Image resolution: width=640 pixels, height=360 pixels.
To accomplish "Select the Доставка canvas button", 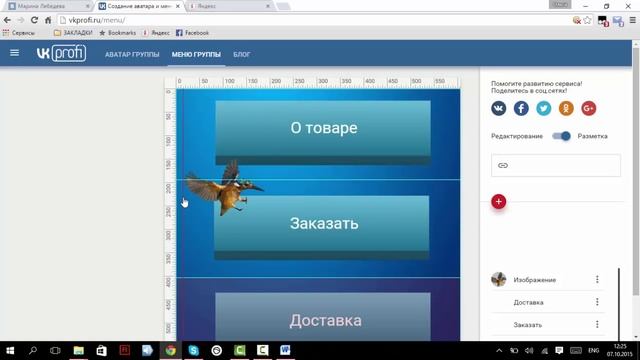I will pos(323,316).
